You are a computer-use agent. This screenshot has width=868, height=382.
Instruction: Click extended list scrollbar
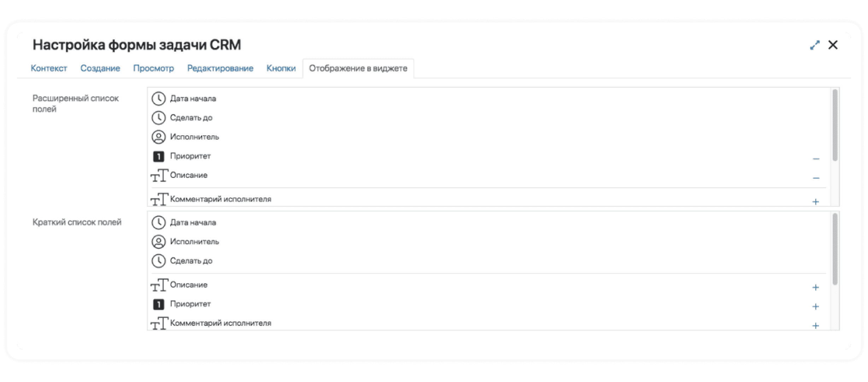[835, 125]
